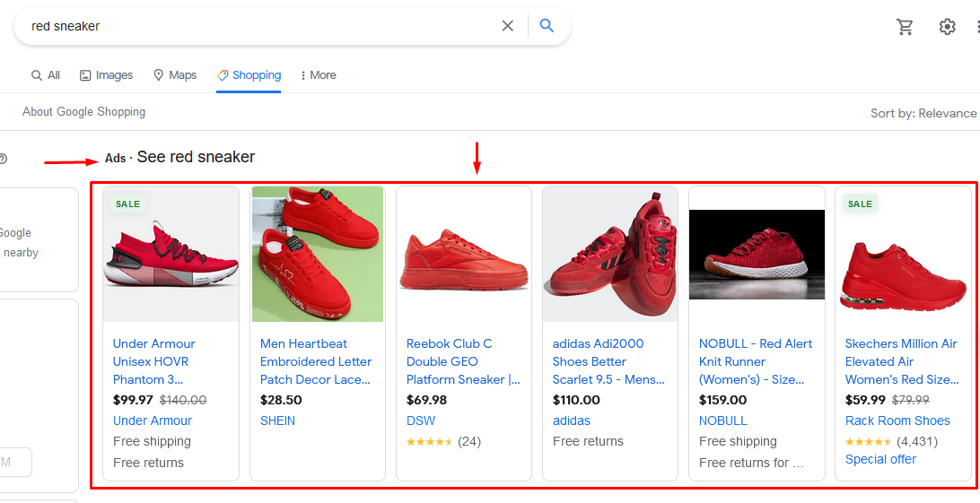Open the Sort by Relevance dropdown
Image resolution: width=980 pixels, height=503 pixels.
click(923, 113)
